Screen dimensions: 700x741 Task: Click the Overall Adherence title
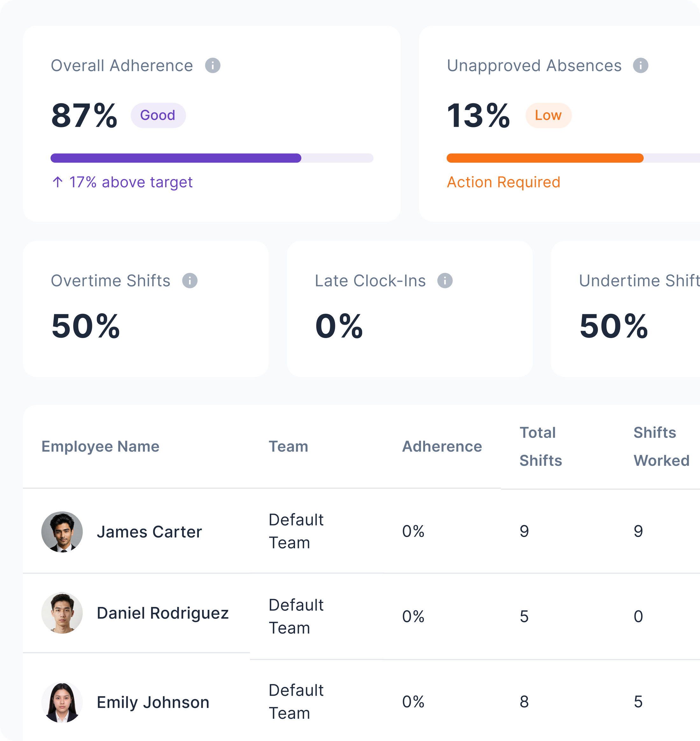coord(122,66)
